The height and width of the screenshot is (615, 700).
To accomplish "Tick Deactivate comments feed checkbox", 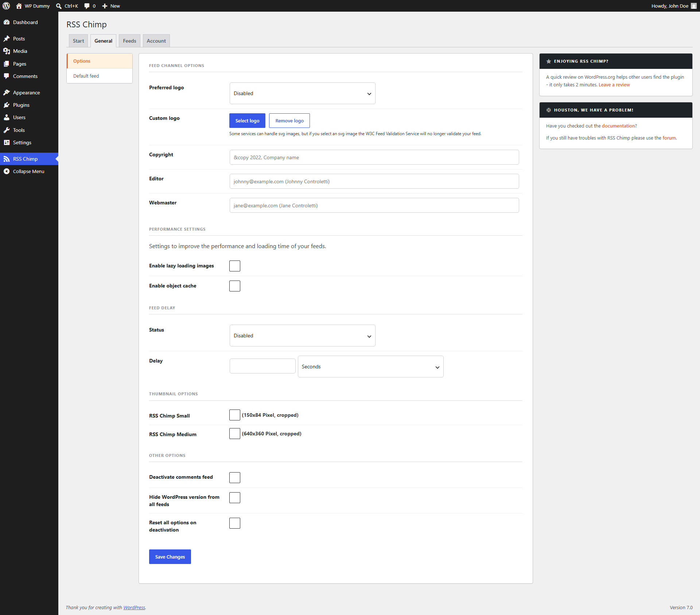I will point(235,478).
